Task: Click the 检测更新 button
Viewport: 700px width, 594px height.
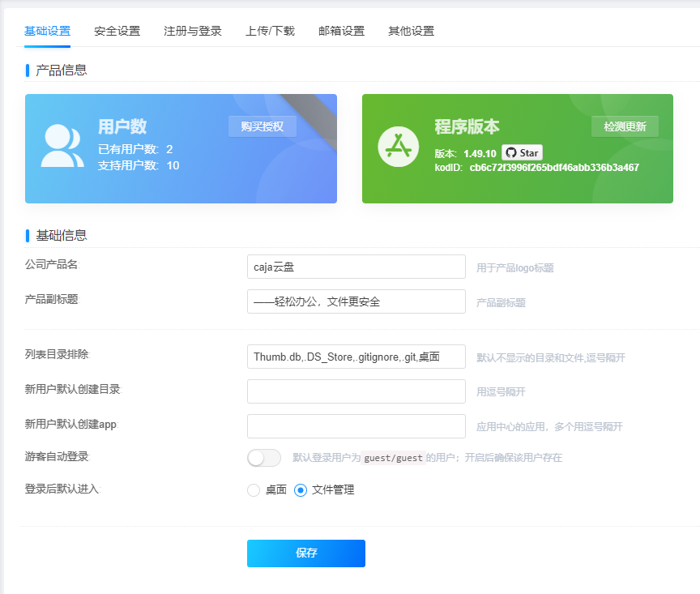Action: (x=625, y=126)
